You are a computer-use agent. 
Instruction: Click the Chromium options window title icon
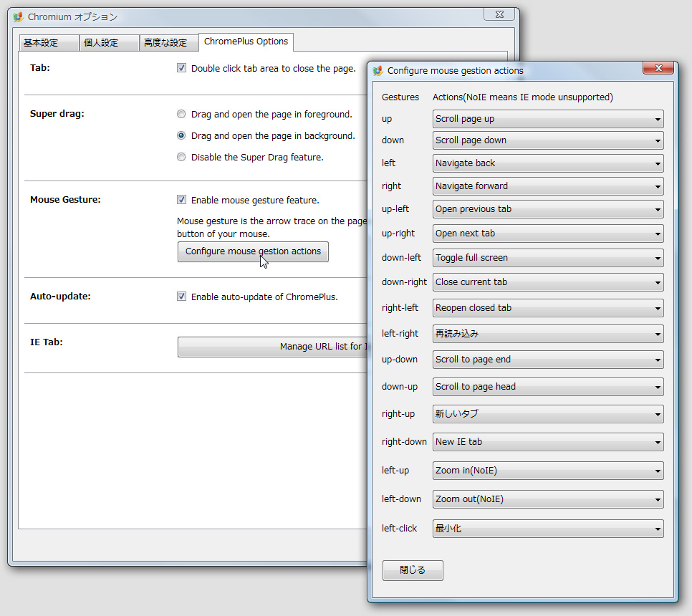click(x=18, y=17)
